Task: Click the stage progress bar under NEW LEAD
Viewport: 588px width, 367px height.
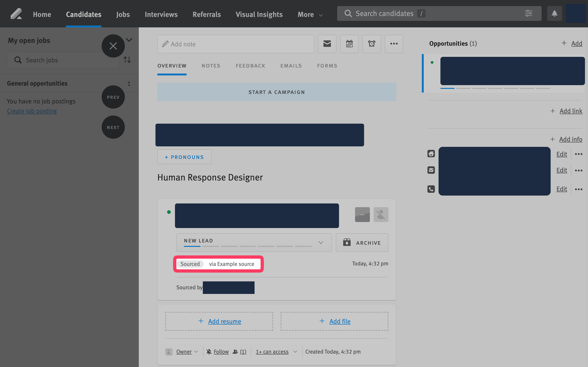Action: click(x=247, y=246)
